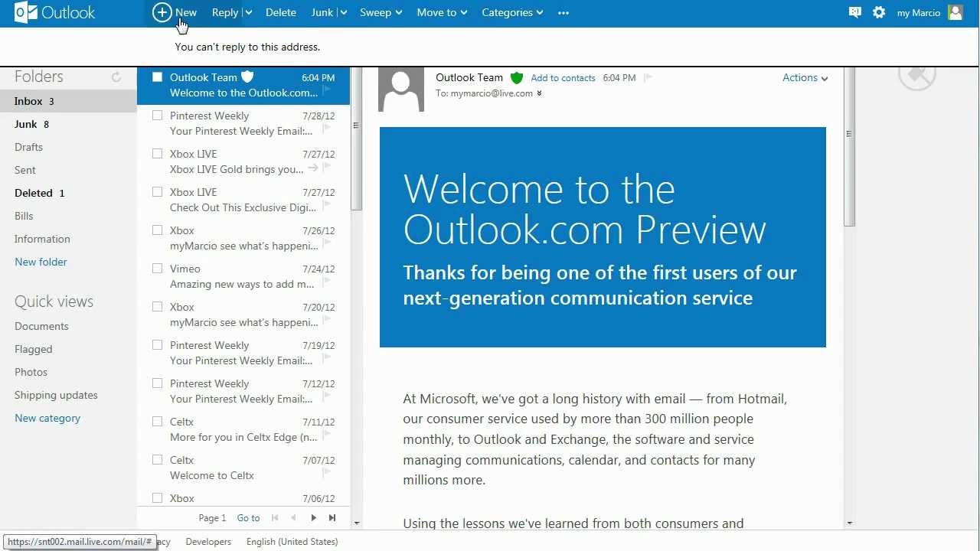Click the New category link
The height and width of the screenshot is (551, 980).
[x=47, y=418]
